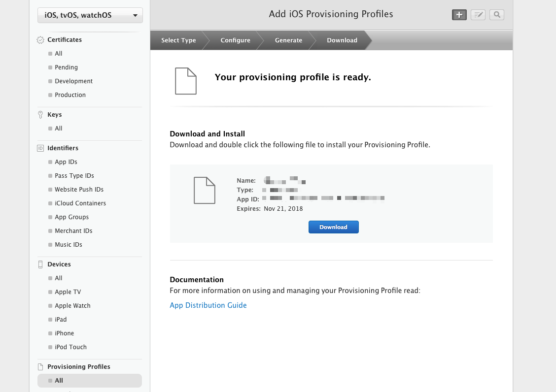Show Production certificates
This screenshot has width=556, height=392.
[70, 95]
